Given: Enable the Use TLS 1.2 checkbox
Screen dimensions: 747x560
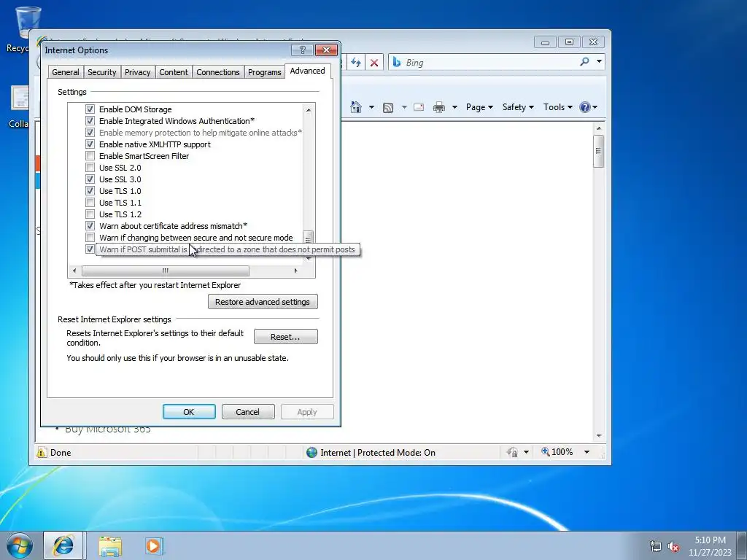Looking at the screenshot, I should pyautogui.click(x=90, y=214).
